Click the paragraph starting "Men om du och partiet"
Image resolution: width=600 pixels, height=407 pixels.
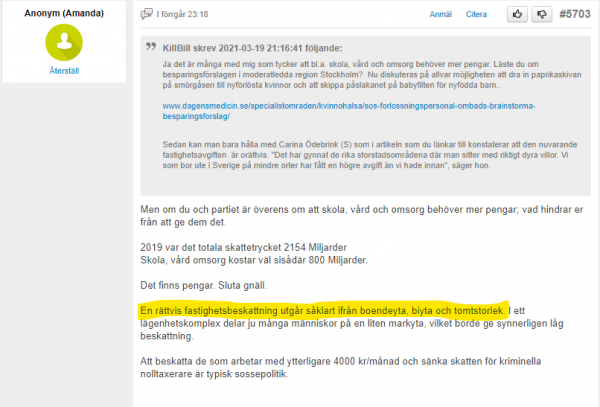pyautogui.click(x=362, y=216)
